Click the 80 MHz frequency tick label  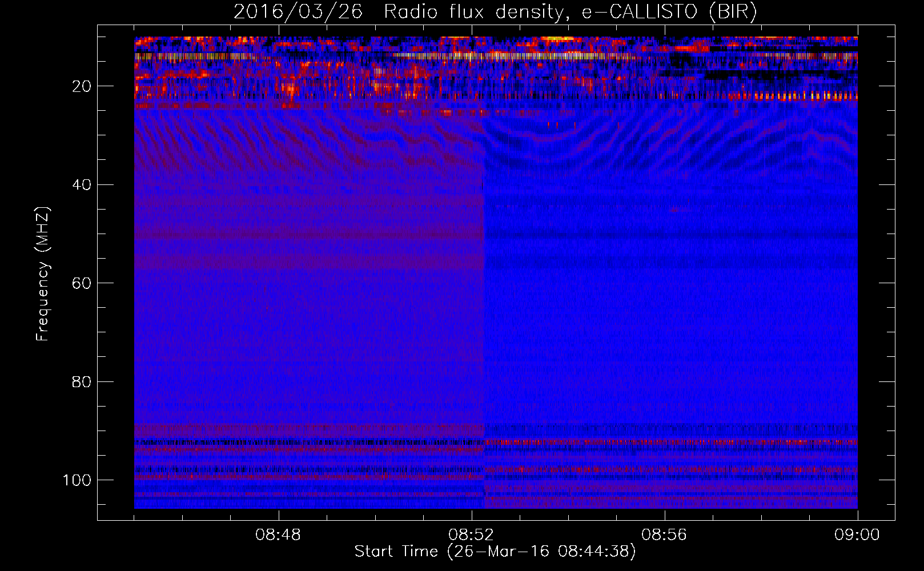[82, 381]
